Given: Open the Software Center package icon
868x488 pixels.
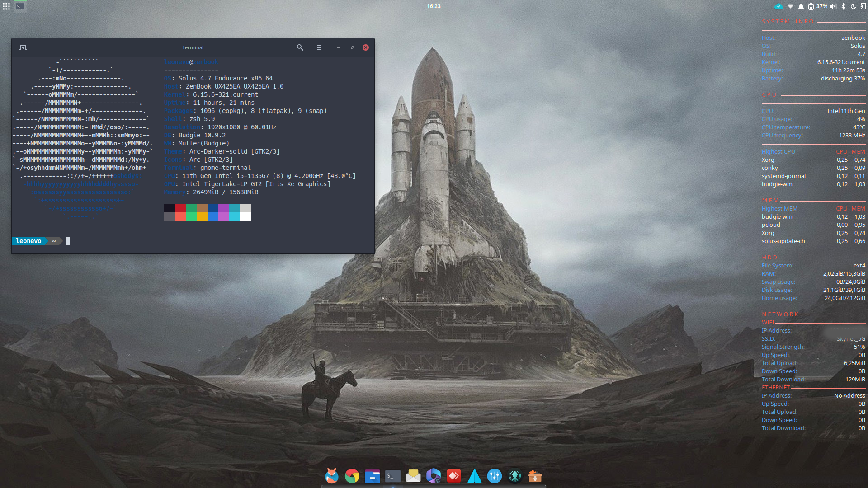Looking at the screenshot, I should (535, 476).
